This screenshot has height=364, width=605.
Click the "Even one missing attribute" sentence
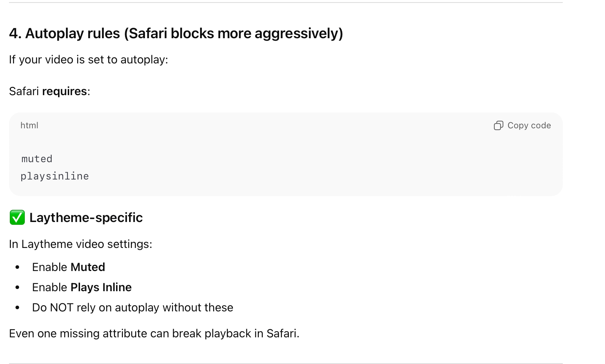click(x=154, y=333)
